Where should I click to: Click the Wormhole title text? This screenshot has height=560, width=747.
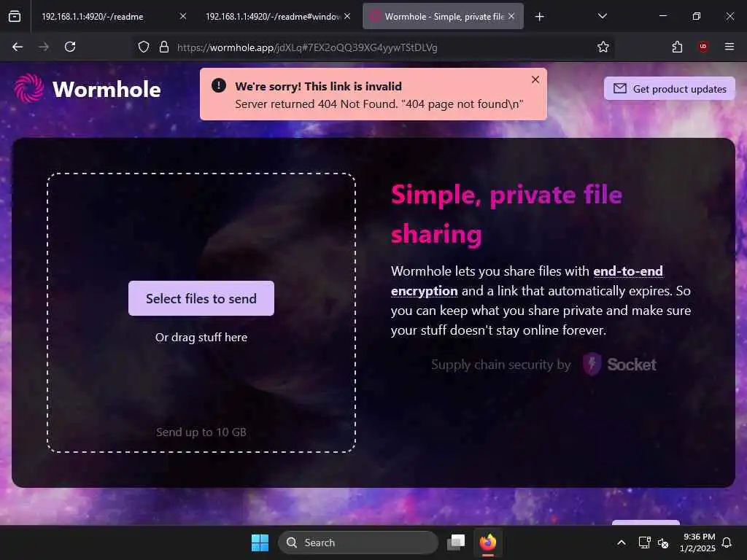click(x=107, y=89)
